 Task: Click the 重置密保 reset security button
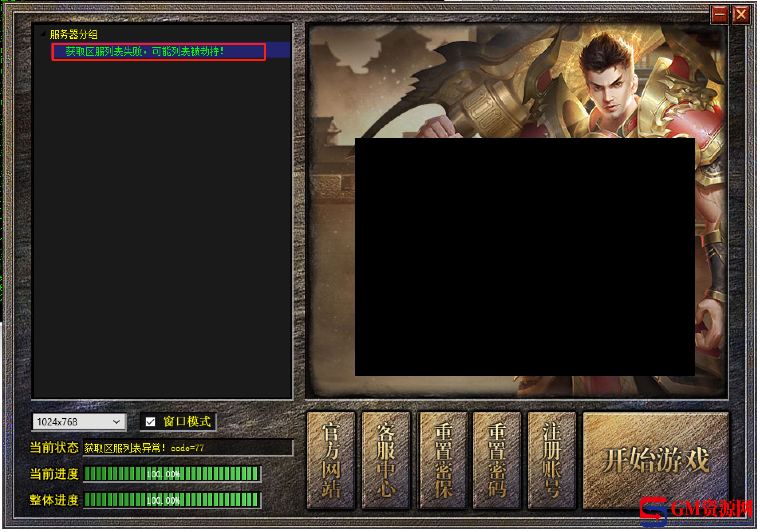point(442,461)
